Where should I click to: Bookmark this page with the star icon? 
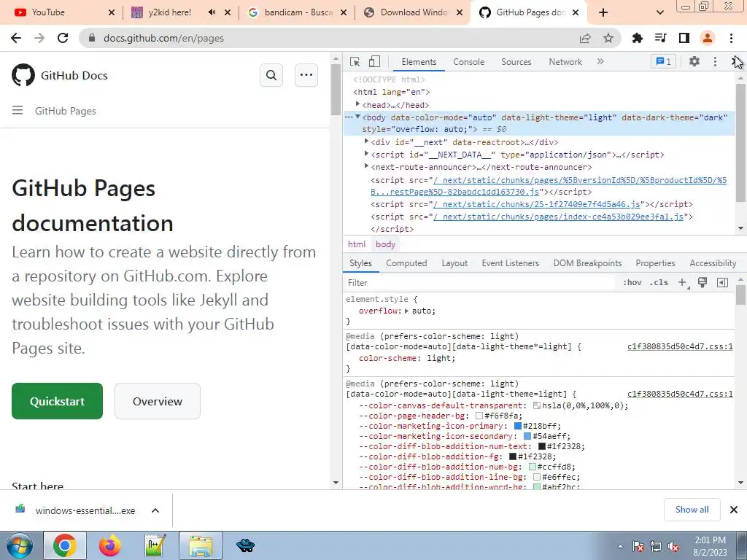608,38
